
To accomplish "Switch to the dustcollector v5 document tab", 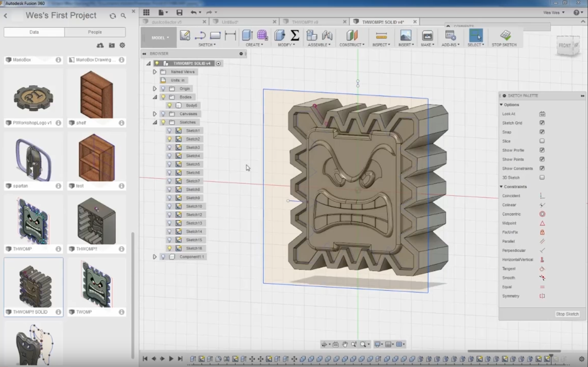I will pos(167,22).
